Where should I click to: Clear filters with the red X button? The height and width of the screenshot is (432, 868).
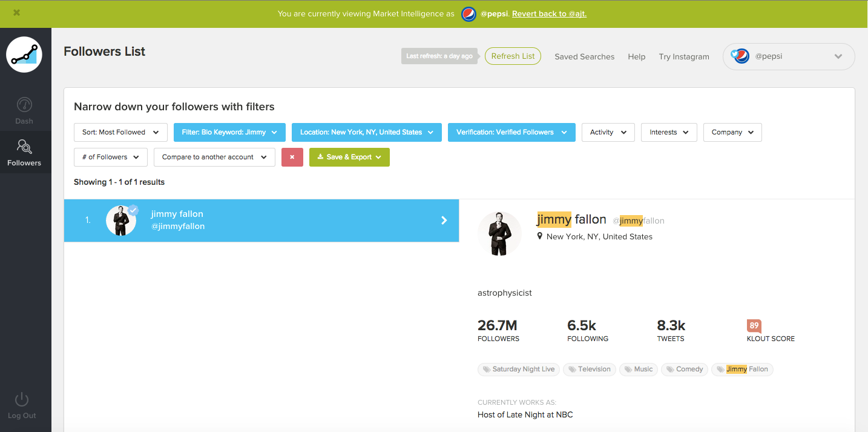tap(292, 157)
